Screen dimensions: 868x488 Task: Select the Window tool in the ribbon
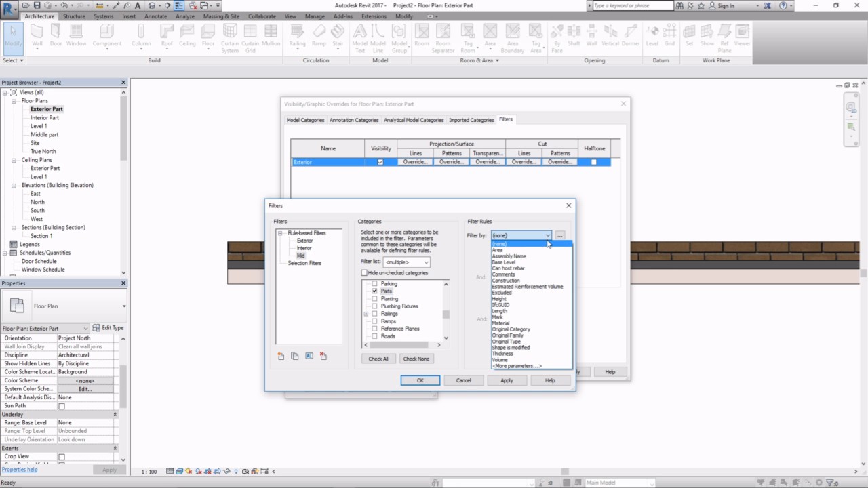pyautogui.click(x=76, y=35)
